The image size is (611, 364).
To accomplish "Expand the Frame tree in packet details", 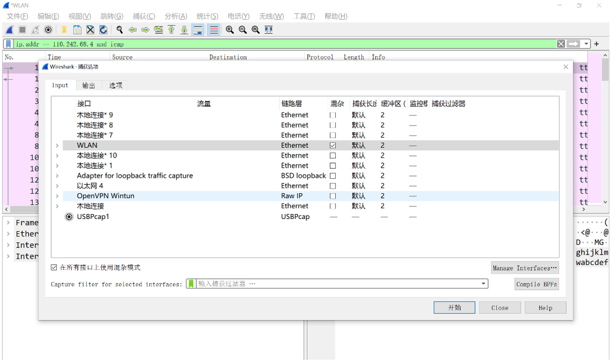I will pos(9,223).
